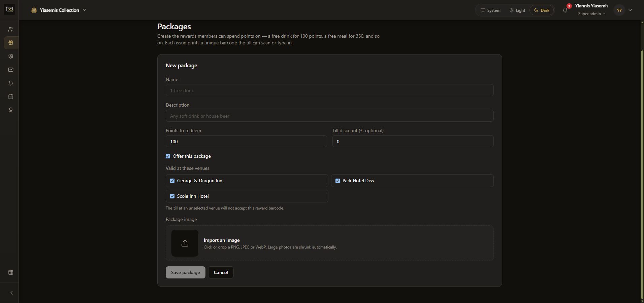Open notifications bell with red badge
This screenshot has height=303, width=644.
click(x=566, y=10)
